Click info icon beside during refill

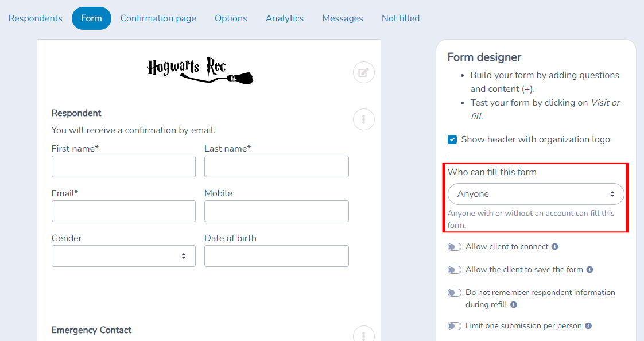click(x=514, y=304)
